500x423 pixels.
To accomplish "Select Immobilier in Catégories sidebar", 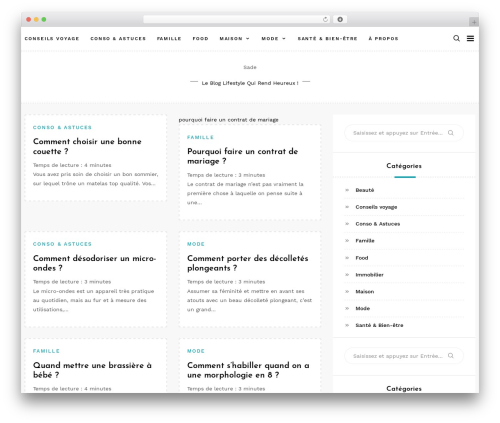I will [369, 275].
